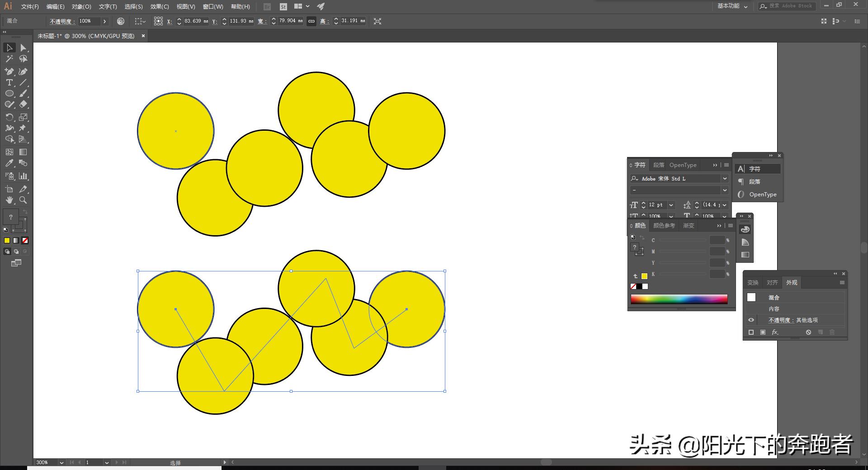Toggle constrain width and height proportions
The image size is (868, 470).
[311, 21]
